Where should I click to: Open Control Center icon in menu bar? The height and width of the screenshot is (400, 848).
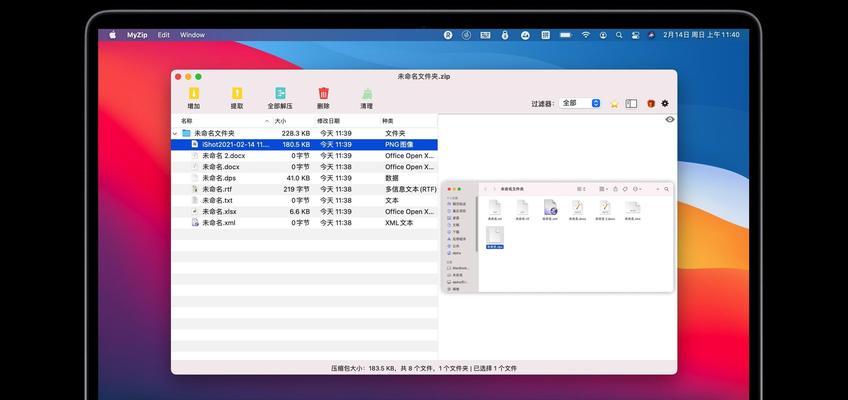pyautogui.click(x=635, y=35)
